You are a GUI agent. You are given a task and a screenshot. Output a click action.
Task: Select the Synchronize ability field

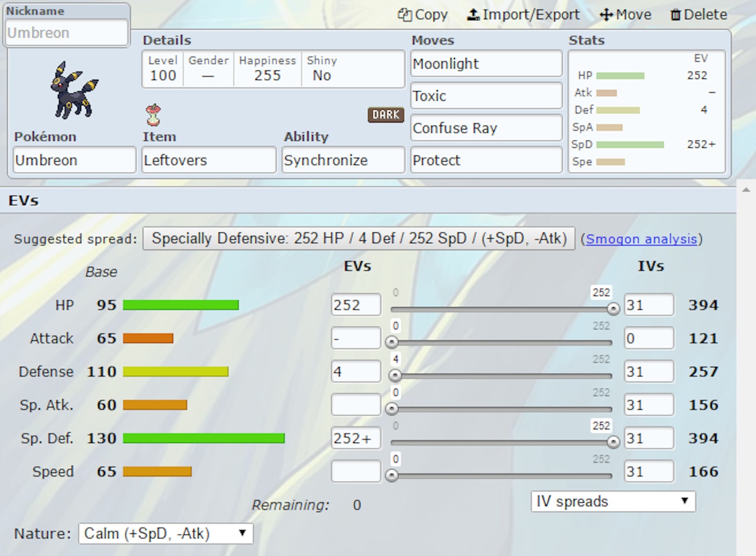click(x=343, y=160)
